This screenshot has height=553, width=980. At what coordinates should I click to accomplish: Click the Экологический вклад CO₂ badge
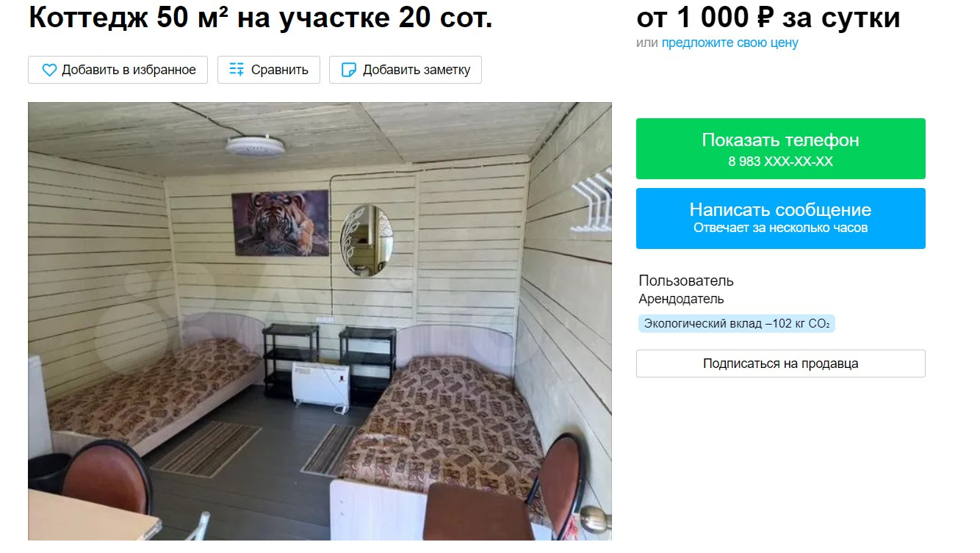pos(736,323)
